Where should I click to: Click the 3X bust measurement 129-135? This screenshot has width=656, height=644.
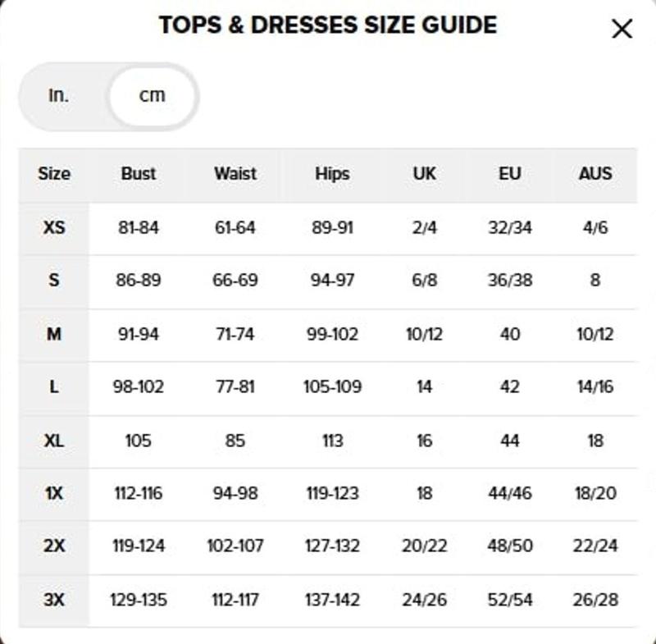pos(139,600)
